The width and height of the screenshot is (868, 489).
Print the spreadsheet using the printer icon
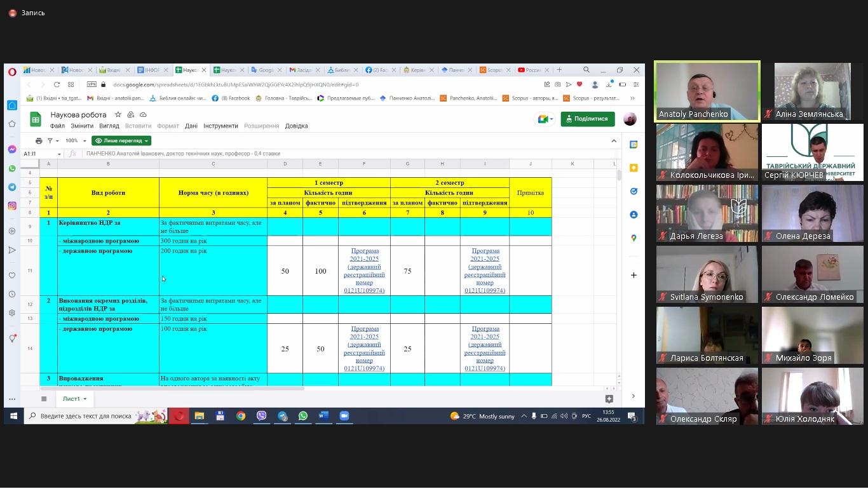pos(39,140)
